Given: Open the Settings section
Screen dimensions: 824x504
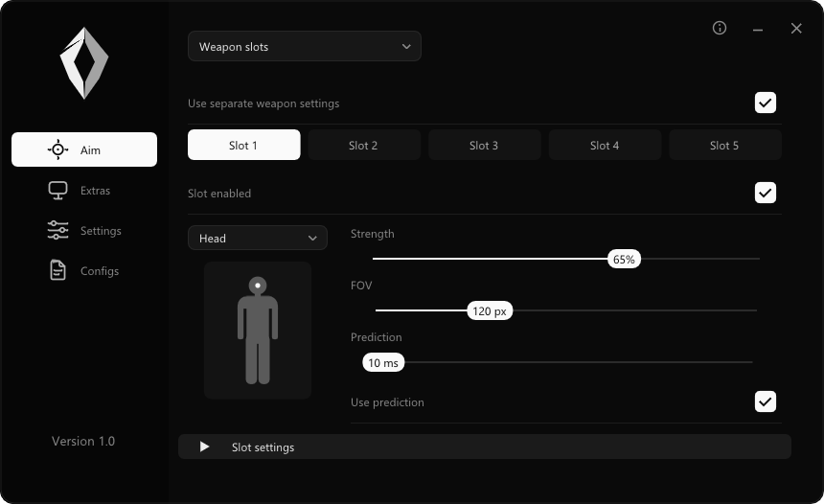Looking at the screenshot, I should coord(84,230).
